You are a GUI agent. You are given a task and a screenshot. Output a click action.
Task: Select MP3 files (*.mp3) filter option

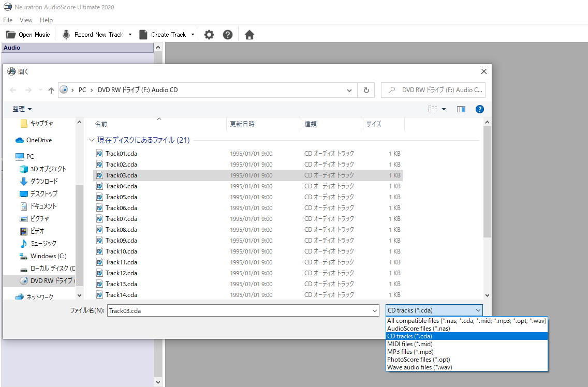point(410,352)
